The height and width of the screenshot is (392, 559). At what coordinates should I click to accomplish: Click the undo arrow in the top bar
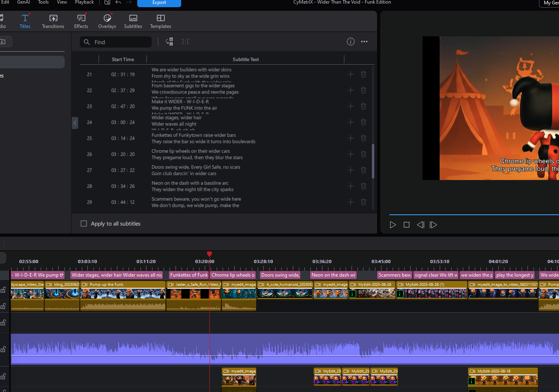(118, 2)
